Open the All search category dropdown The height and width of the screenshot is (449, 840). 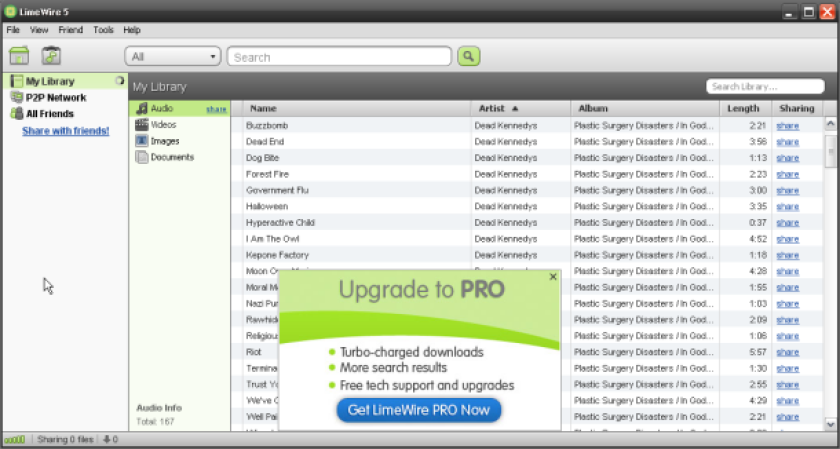pyautogui.click(x=172, y=56)
